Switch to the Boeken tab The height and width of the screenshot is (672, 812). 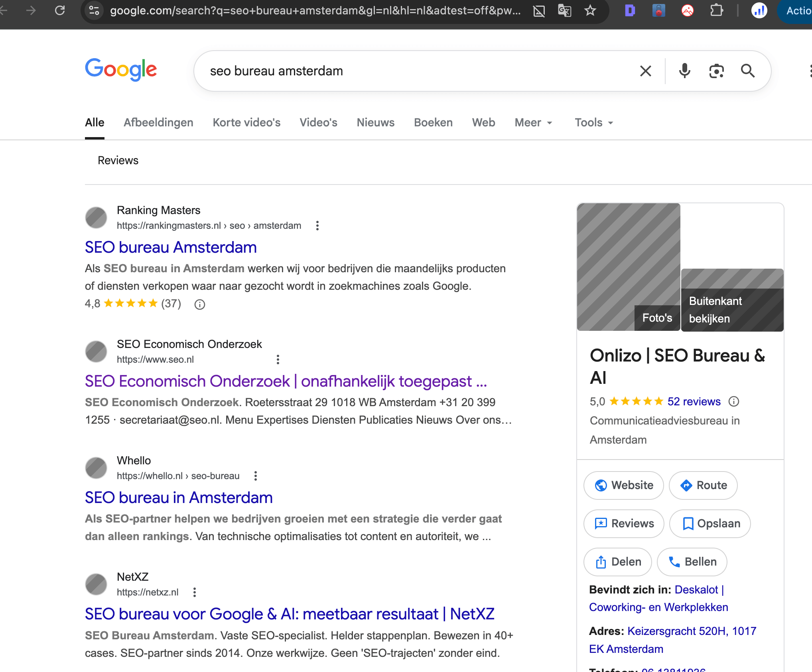tap(433, 123)
